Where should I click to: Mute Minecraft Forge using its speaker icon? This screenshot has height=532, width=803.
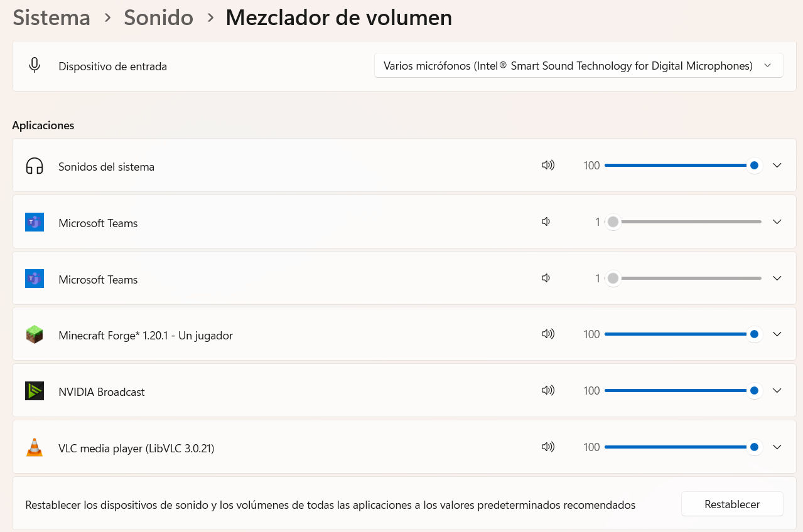(x=548, y=334)
